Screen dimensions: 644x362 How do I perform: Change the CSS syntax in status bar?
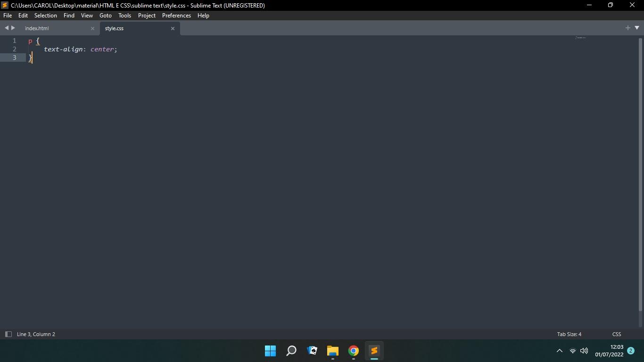click(617, 334)
